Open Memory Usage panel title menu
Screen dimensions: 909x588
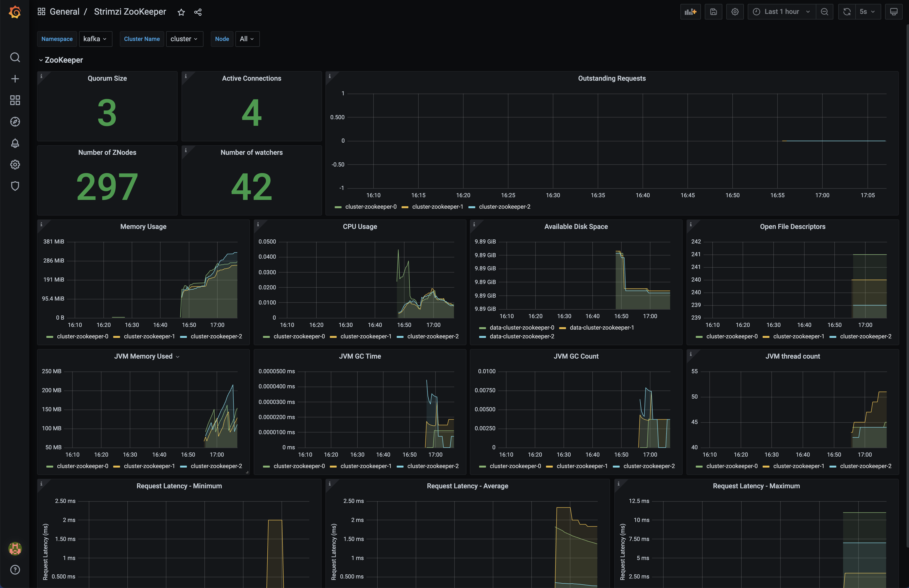[x=143, y=226]
